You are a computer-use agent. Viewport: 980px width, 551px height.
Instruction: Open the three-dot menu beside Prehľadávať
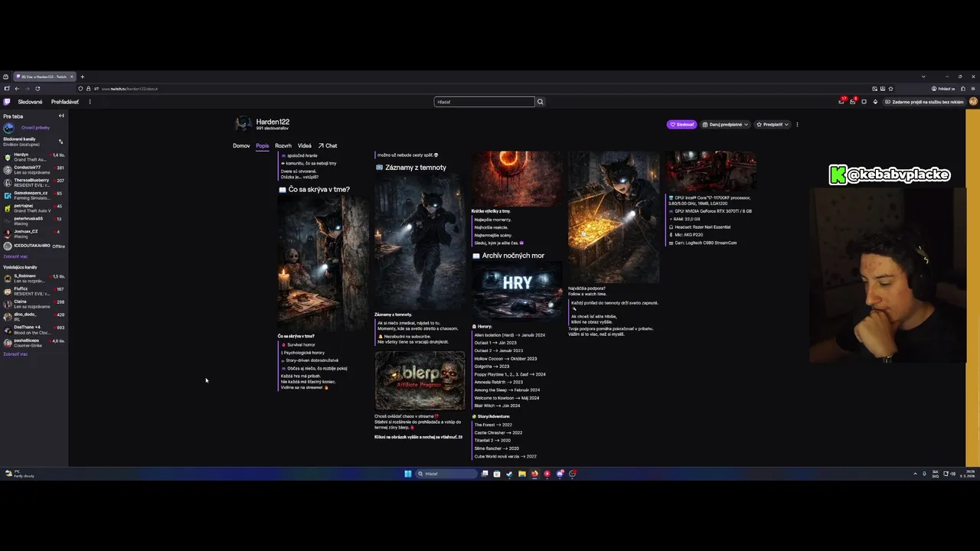90,102
